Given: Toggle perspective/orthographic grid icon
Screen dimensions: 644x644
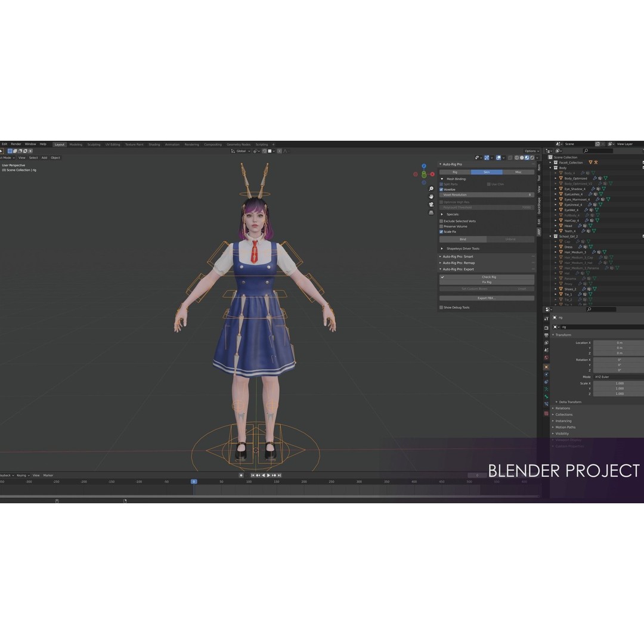Looking at the screenshot, I should [x=431, y=212].
